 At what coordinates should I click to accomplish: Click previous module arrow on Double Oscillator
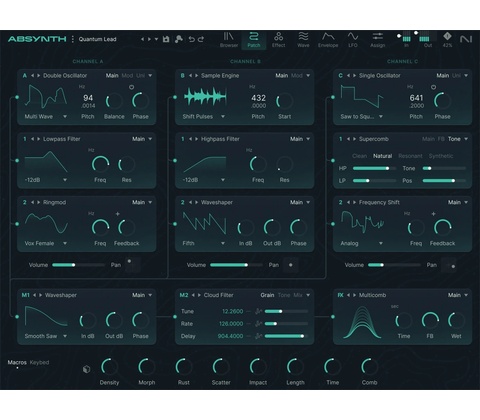[x=32, y=76]
